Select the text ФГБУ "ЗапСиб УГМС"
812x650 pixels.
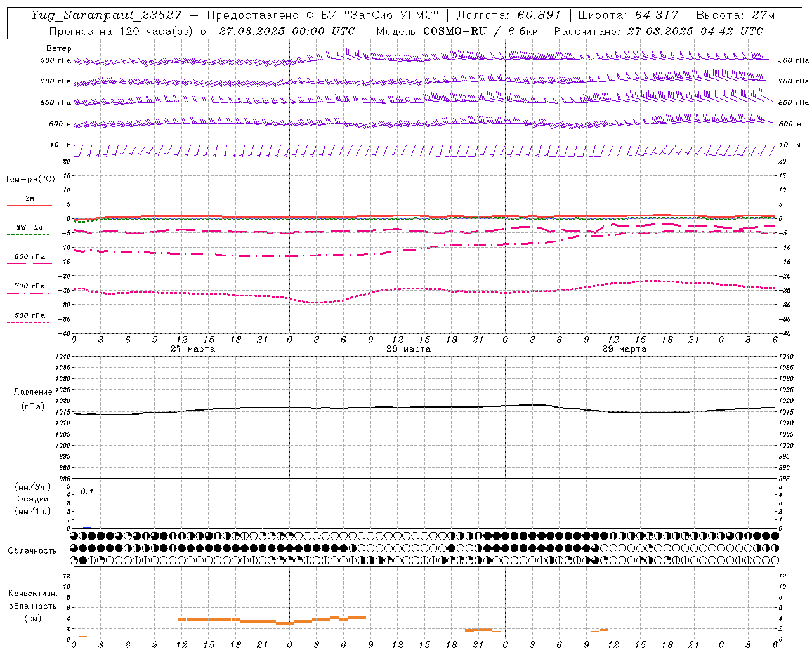[x=374, y=15]
